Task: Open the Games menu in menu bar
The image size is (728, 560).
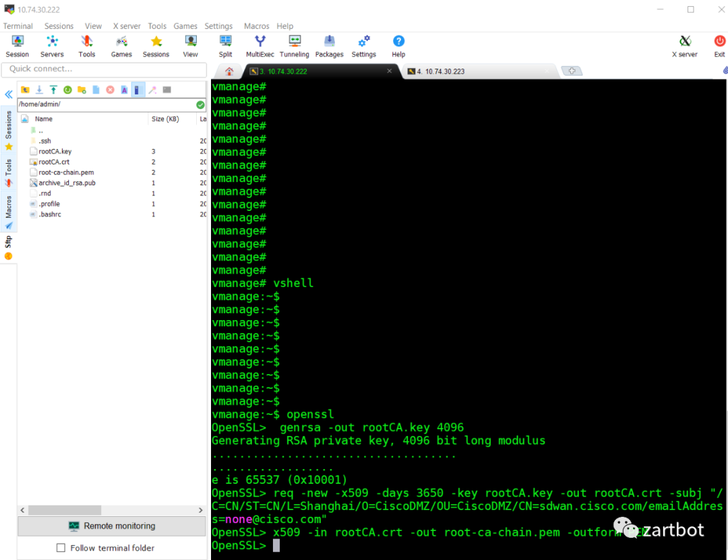Action: (185, 26)
